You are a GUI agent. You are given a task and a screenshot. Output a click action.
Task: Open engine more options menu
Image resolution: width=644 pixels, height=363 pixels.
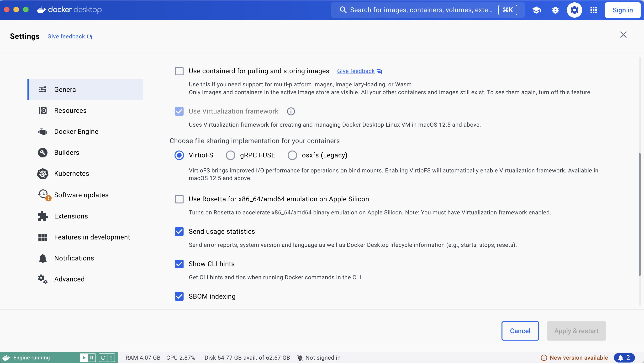[111, 358]
